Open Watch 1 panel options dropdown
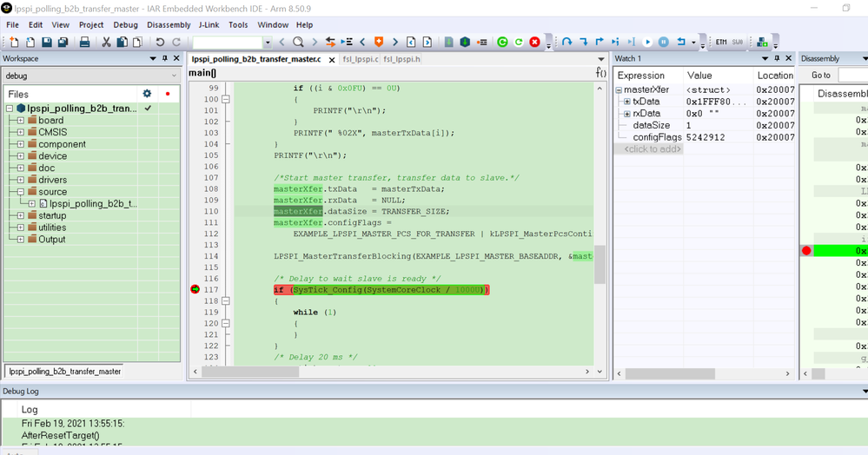Viewport: 868px width, 455px height. 765,58
